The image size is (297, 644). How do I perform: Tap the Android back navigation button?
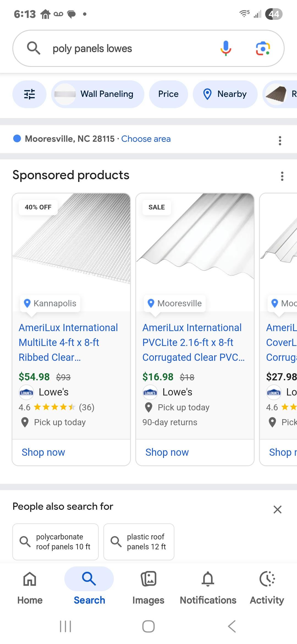[x=232, y=626]
